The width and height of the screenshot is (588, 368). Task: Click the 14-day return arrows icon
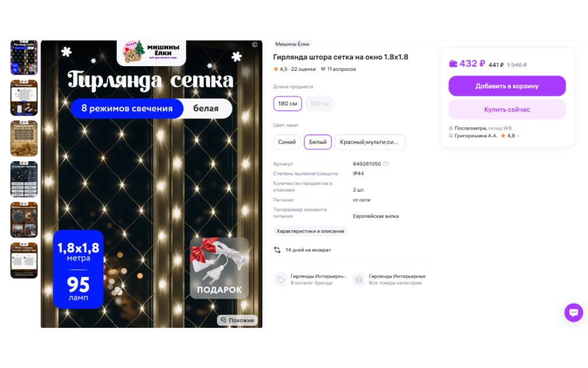point(277,250)
